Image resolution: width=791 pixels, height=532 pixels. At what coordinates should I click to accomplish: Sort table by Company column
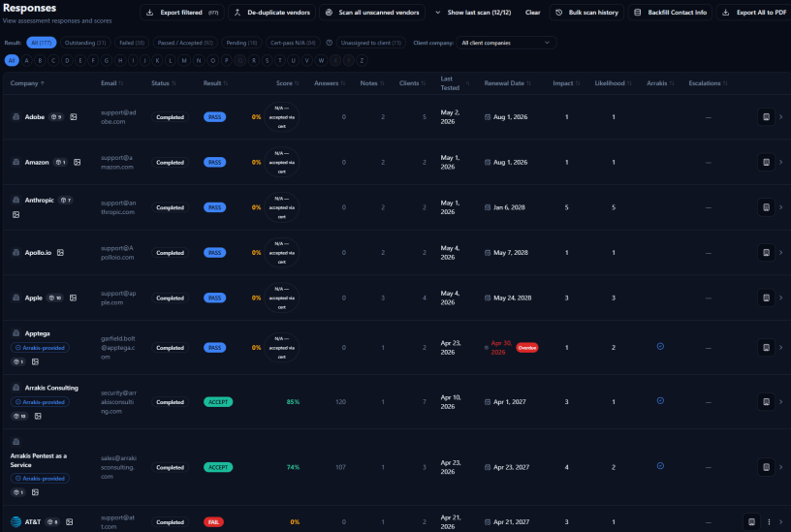tap(27, 83)
